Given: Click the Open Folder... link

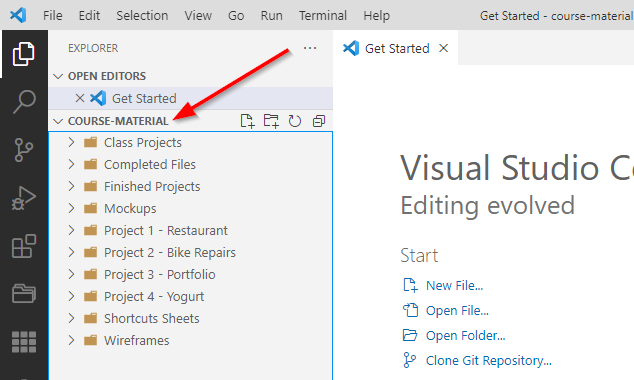Looking at the screenshot, I should pos(465,336).
